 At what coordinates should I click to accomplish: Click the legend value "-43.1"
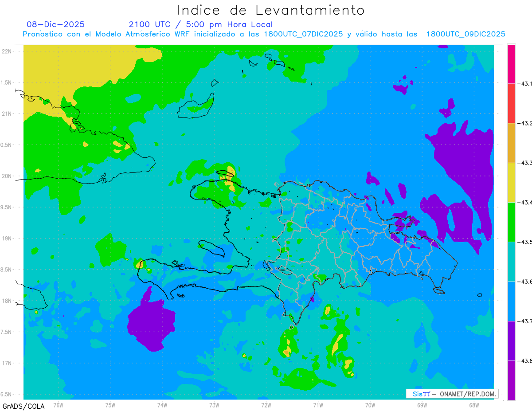(x=525, y=84)
